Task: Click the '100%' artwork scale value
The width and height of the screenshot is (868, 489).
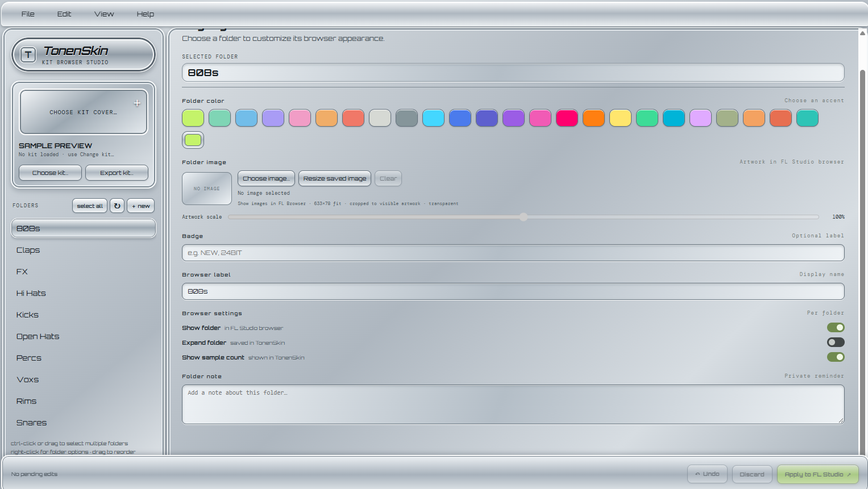Action: point(838,217)
